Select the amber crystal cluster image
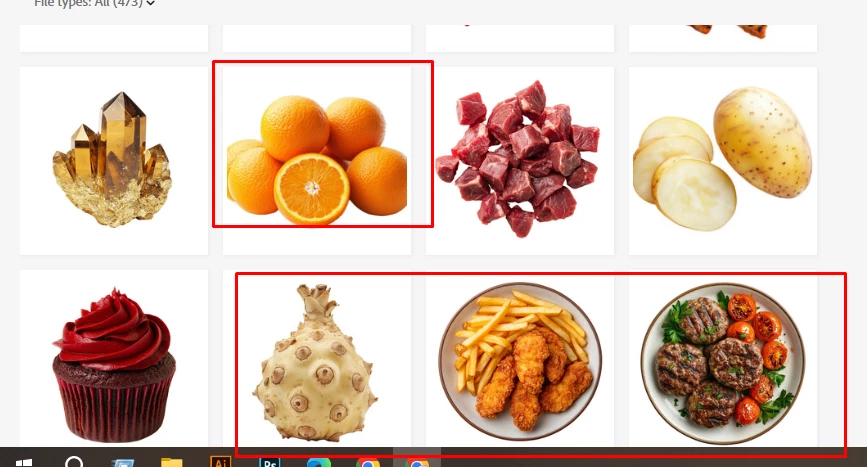This screenshot has height=467, width=867. tap(114, 161)
